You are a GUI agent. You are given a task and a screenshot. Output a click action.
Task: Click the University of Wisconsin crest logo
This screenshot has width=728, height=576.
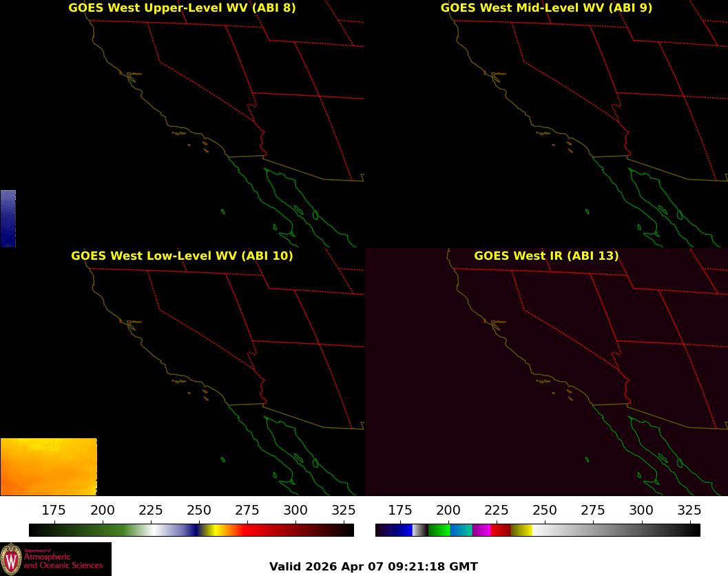tap(11, 559)
